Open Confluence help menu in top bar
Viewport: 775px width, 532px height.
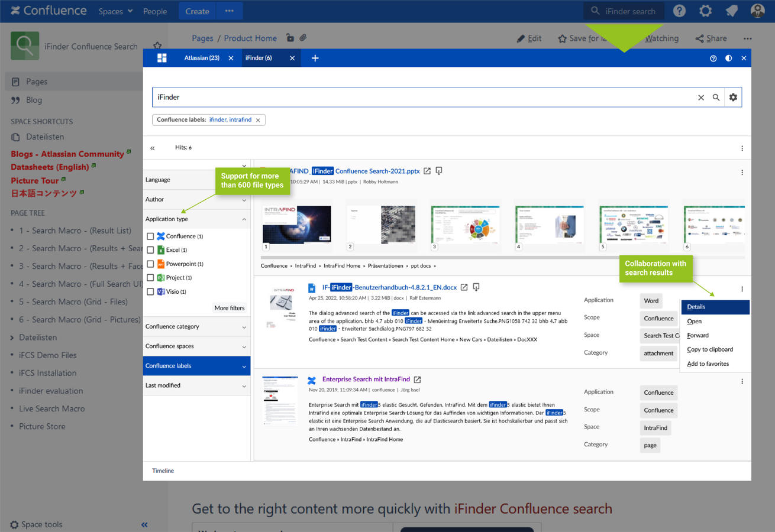tap(679, 11)
